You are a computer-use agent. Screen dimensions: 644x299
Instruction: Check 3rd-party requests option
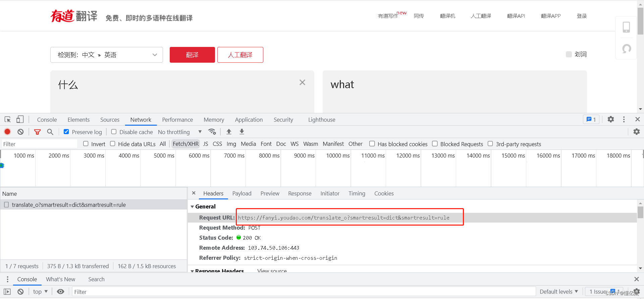tap(490, 144)
